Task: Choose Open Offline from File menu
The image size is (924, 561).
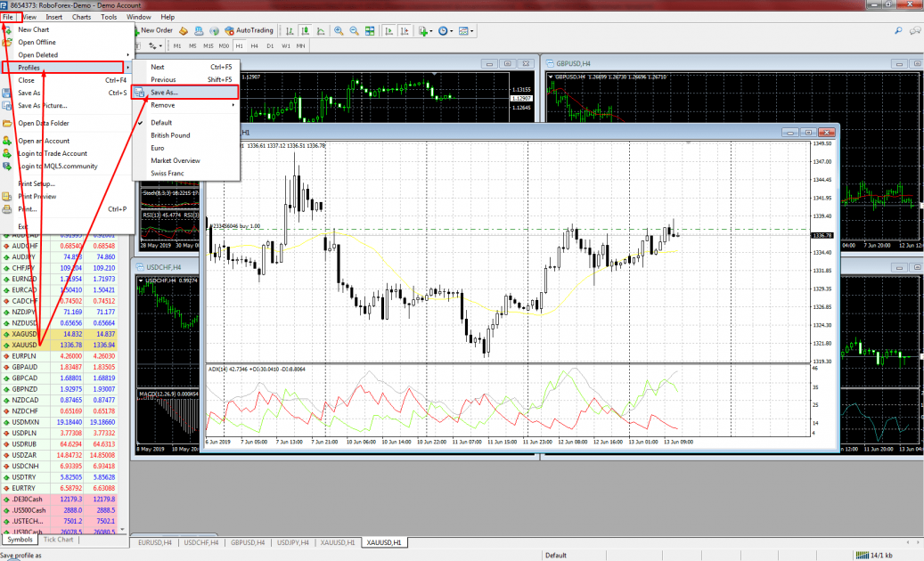Action: 67,43
